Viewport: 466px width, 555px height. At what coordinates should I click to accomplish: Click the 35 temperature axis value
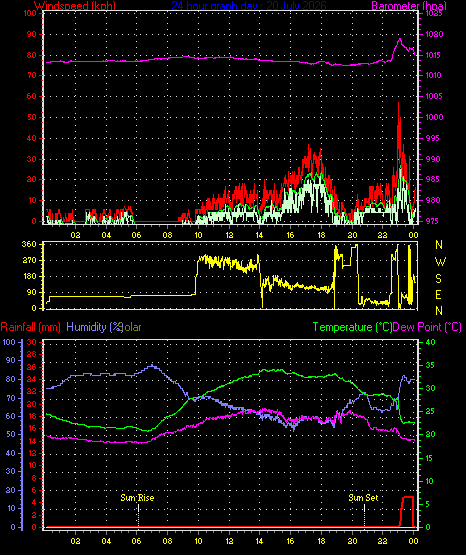[430, 365]
